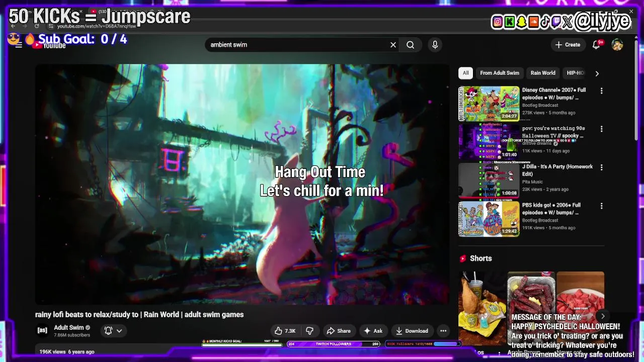644x362 pixels.
Task: Like the video with 7.3K likes
Action: coord(285,331)
